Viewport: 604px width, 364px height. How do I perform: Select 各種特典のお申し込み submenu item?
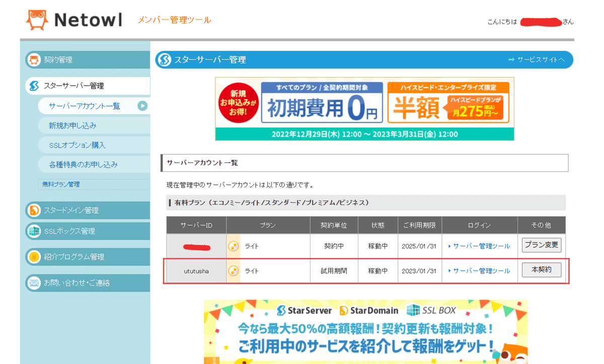[94, 165]
